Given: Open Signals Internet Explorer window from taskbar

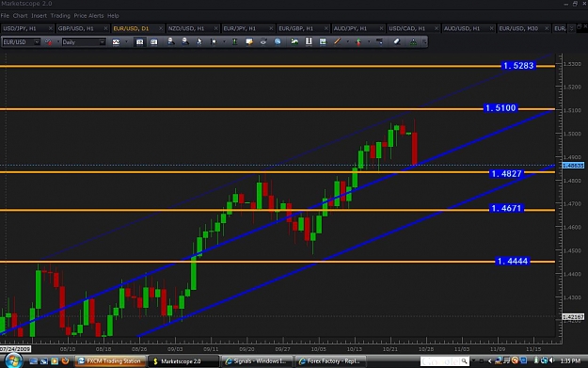Looking at the screenshot, I should (257, 361).
